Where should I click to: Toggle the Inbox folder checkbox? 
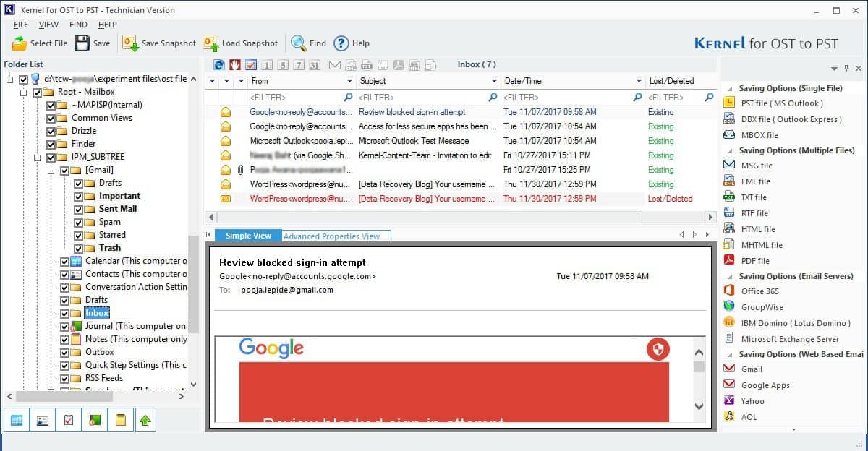(x=65, y=314)
